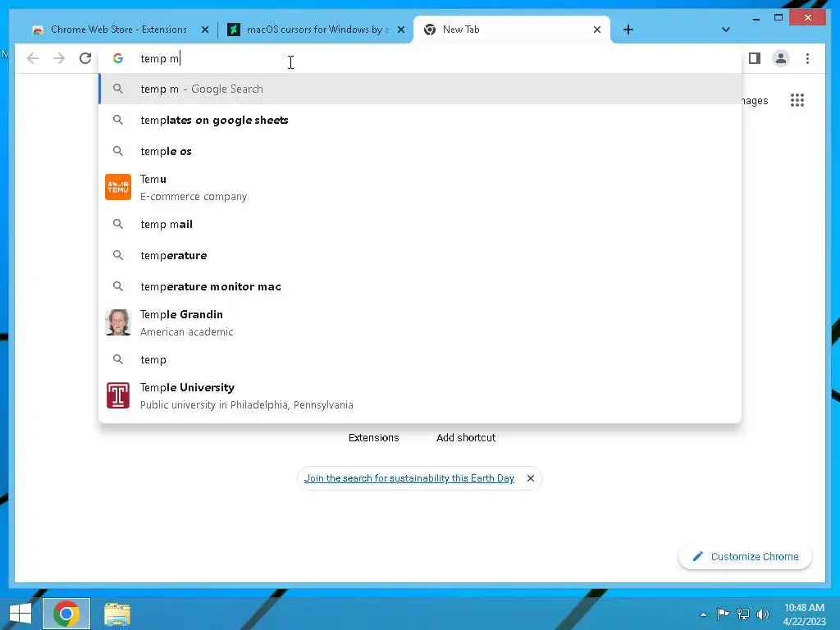The image size is (840, 630).
Task: Open the Google apps grid
Action: [x=797, y=100]
